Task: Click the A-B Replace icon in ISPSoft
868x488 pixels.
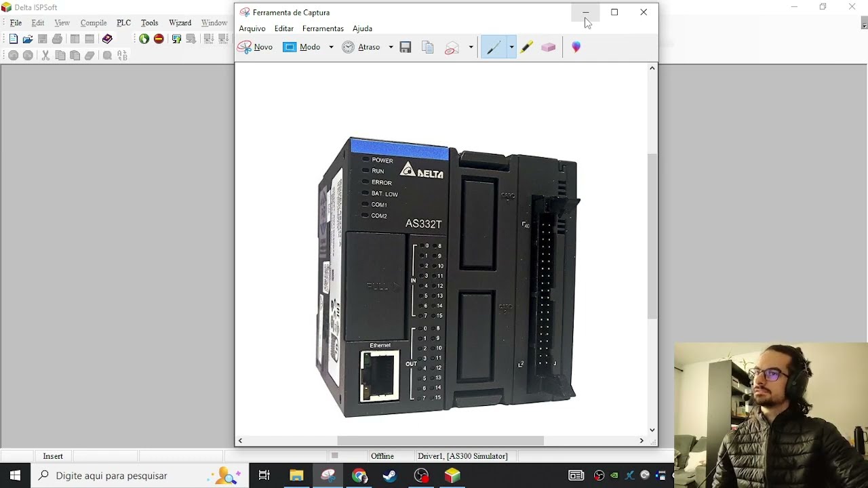Action: click(122, 56)
